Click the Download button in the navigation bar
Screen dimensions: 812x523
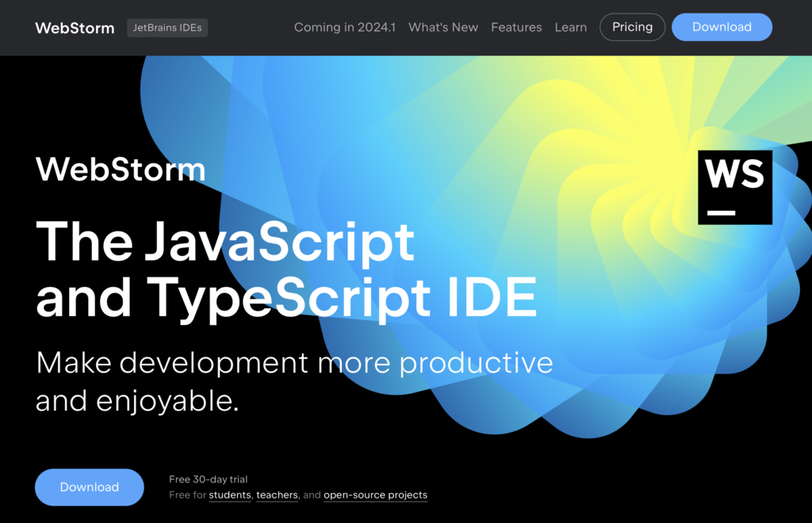tap(722, 27)
